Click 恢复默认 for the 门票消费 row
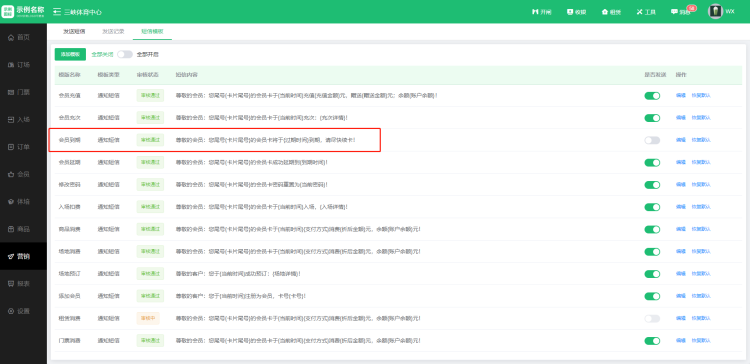 pyautogui.click(x=701, y=341)
